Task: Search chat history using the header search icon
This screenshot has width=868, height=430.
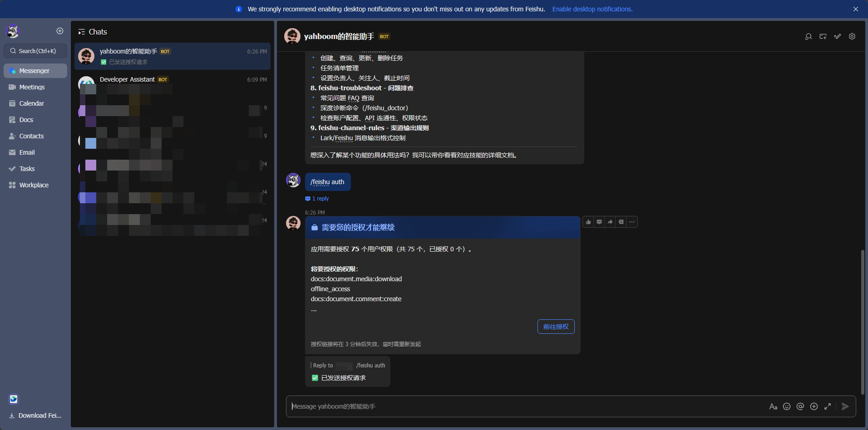Action: (809, 36)
